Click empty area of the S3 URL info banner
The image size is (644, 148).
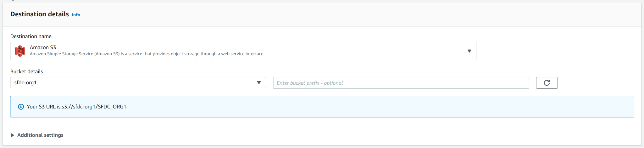pos(377,107)
